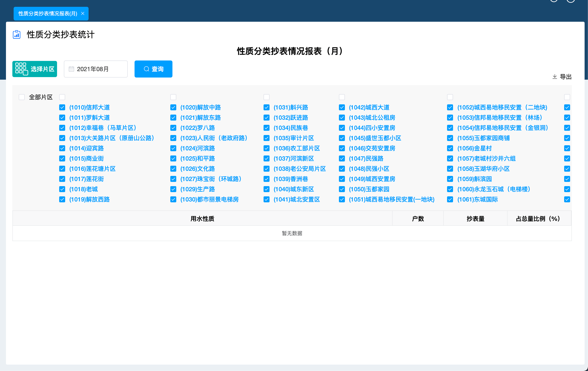Click the 选择片区 button

coord(35,69)
